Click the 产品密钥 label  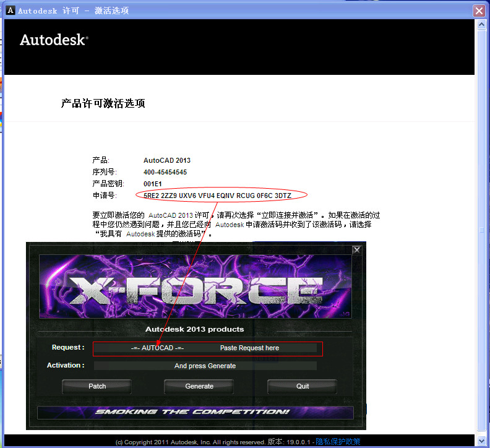pos(108,184)
